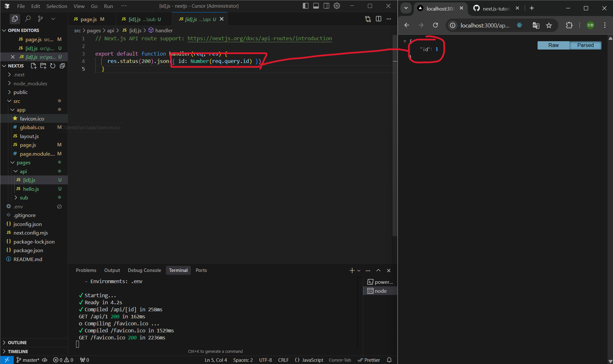Click the browser address bar

[485, 26]
